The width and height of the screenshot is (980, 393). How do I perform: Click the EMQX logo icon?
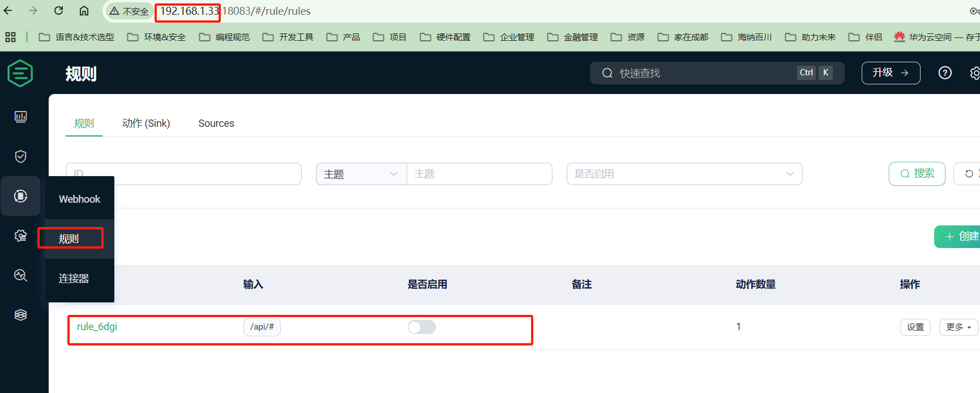20,74
